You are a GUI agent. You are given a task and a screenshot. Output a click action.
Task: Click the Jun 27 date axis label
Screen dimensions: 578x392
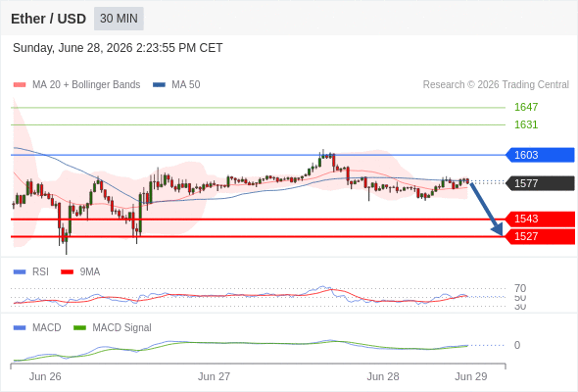pos(214,376)
